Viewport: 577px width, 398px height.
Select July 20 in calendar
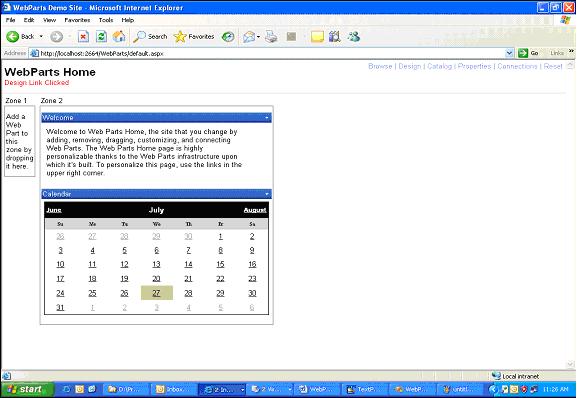coord(156,279)
